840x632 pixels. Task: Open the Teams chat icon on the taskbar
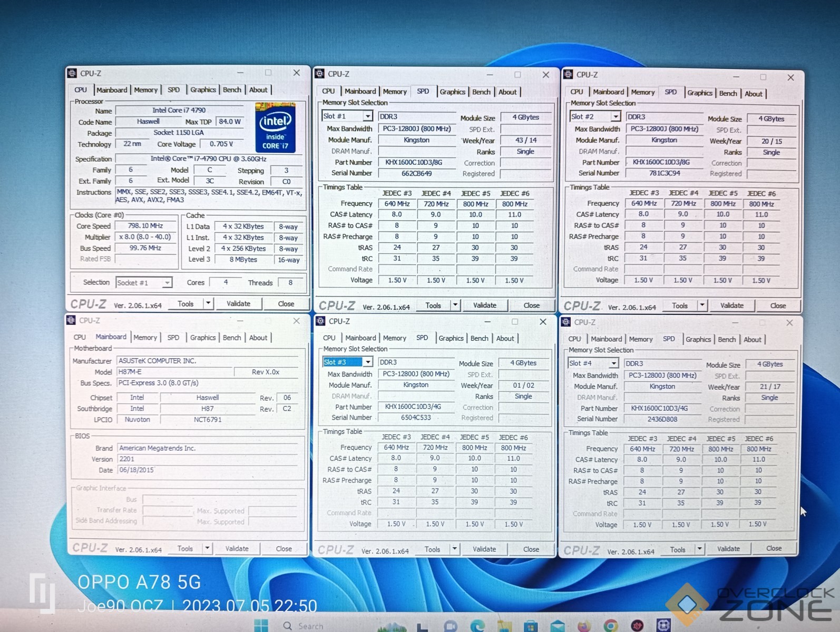click(x=451, y=626)
